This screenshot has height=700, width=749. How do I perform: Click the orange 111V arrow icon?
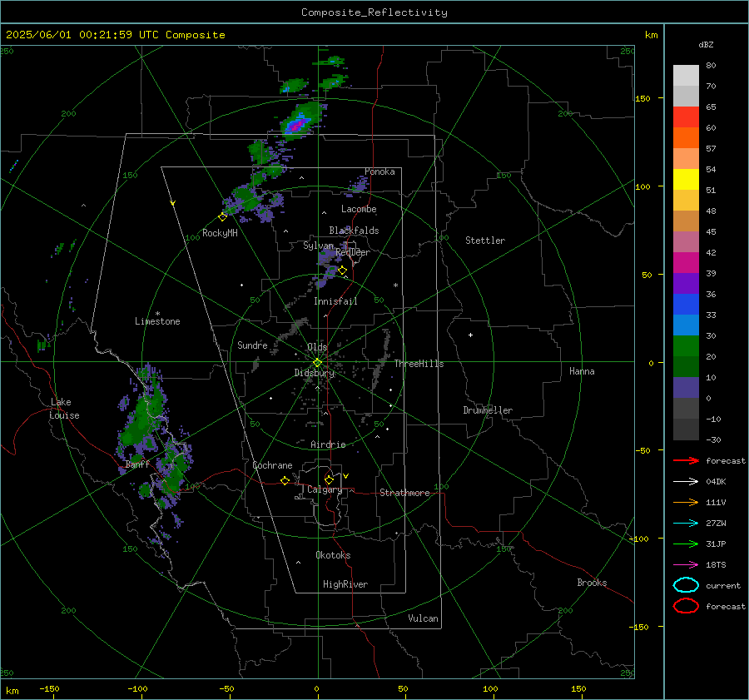point(686,502)
